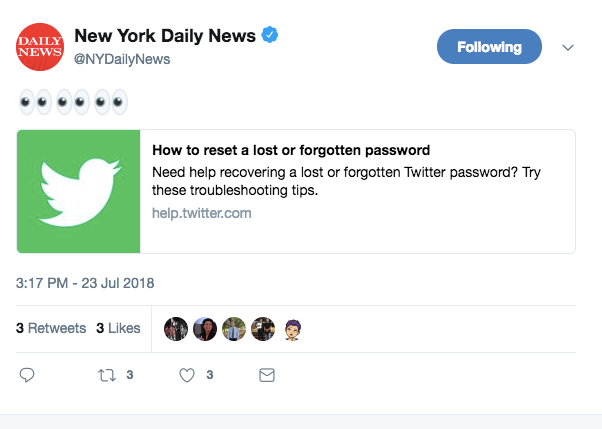Click the blue verified badge

pyautogui.click(x=270, y=35)
